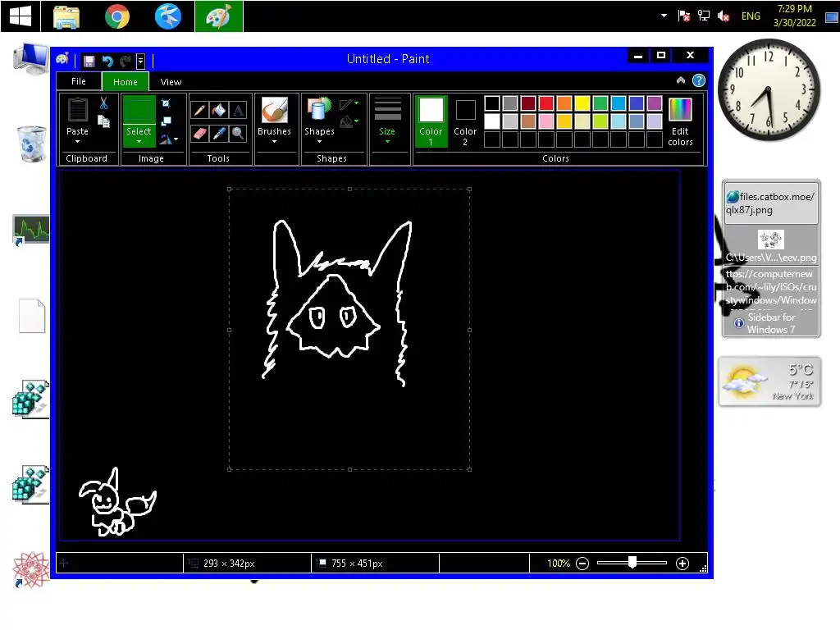
Task: Click the Paint Help question mark icon
Action: (699, 80)
